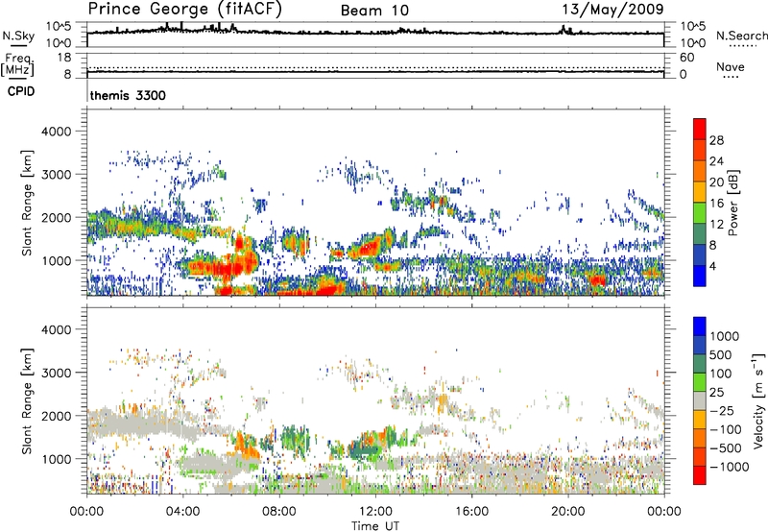Click the date '13/May/2009'
This screenshot has width=768, height=532.
click(x=612, y=10)
